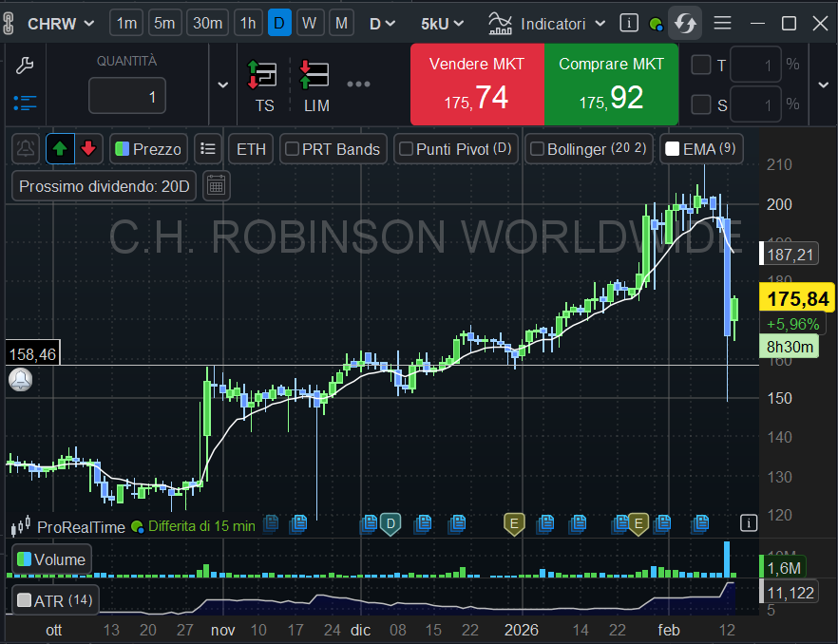Open the list icon next to Prezzo
Screen dimensions: 838x644
pos(208,148)
